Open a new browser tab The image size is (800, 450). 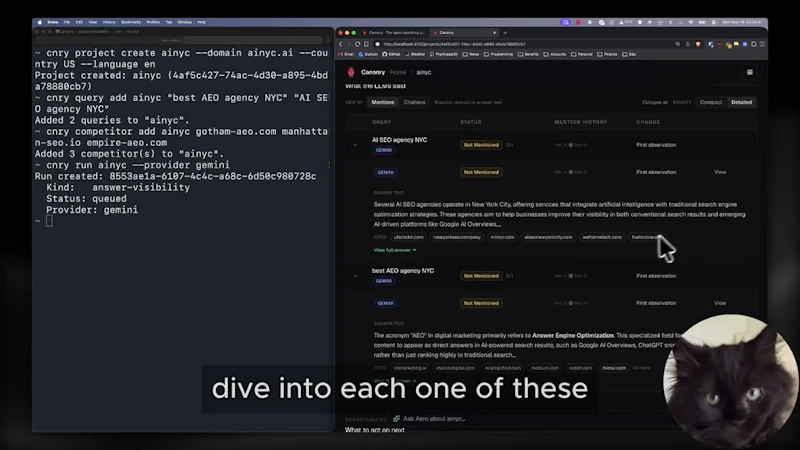[x=505, y=33]
